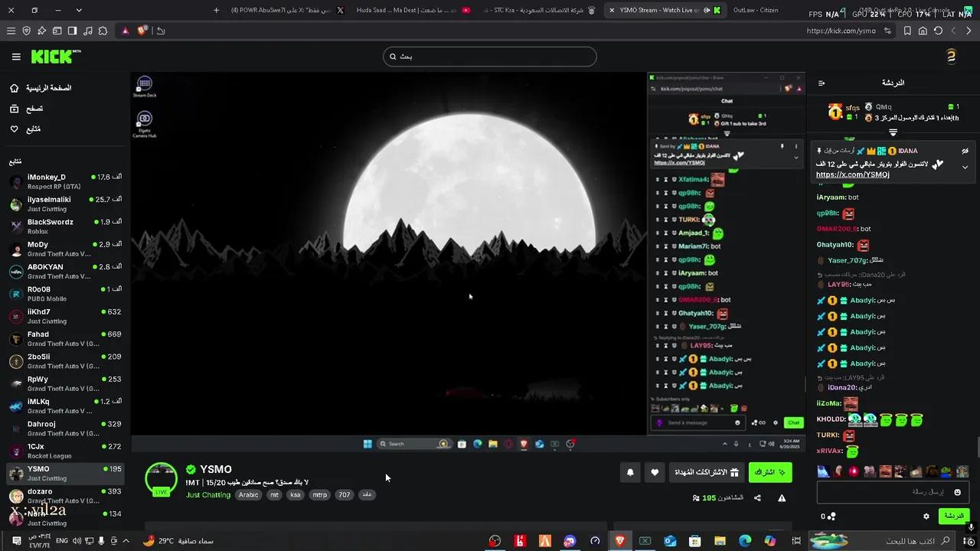The image size is (980, 551).
Task: Select the Arabic tag
Action: (x=248, y=495)
